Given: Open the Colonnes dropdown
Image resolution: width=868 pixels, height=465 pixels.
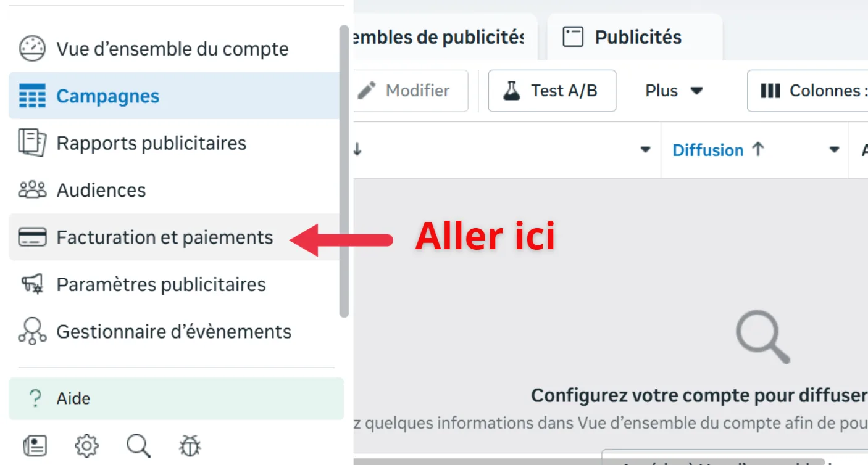Looking at the screenshot, I should (x=821, y=91).
